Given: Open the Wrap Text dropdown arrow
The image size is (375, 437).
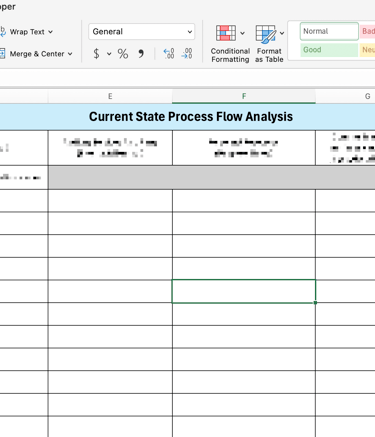Looking at the screenshot, I should 51,32.
